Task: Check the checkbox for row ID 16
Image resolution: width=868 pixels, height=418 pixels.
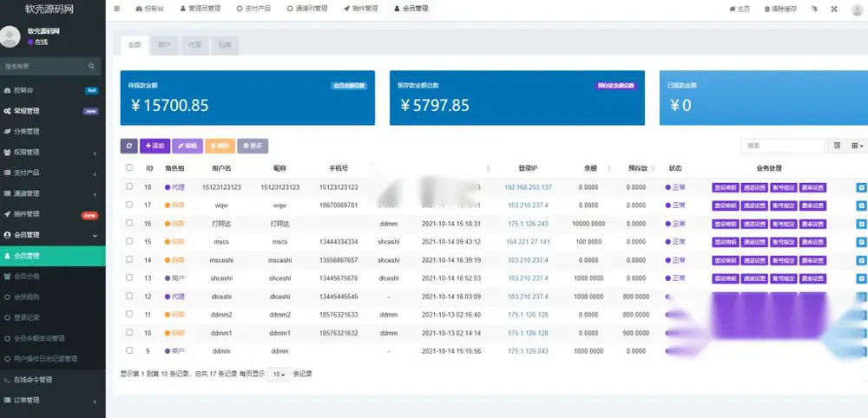Action: 129,223
